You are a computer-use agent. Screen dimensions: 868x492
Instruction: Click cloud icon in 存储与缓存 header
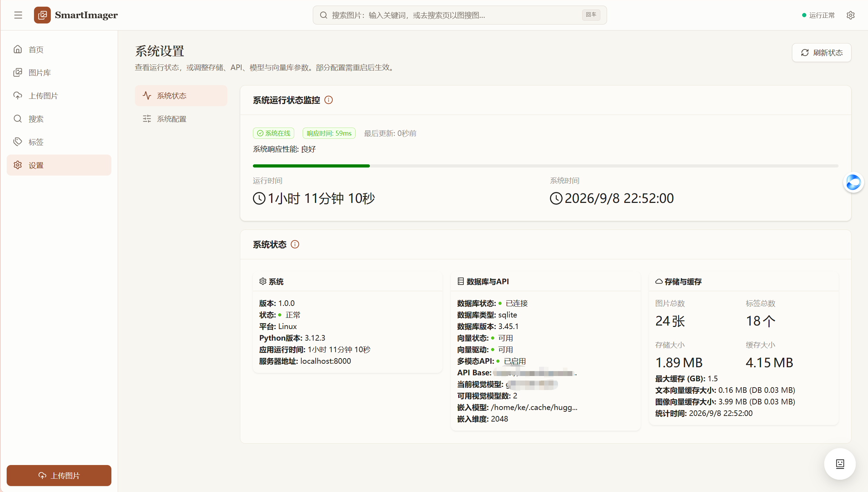click(x=659, y=281)
